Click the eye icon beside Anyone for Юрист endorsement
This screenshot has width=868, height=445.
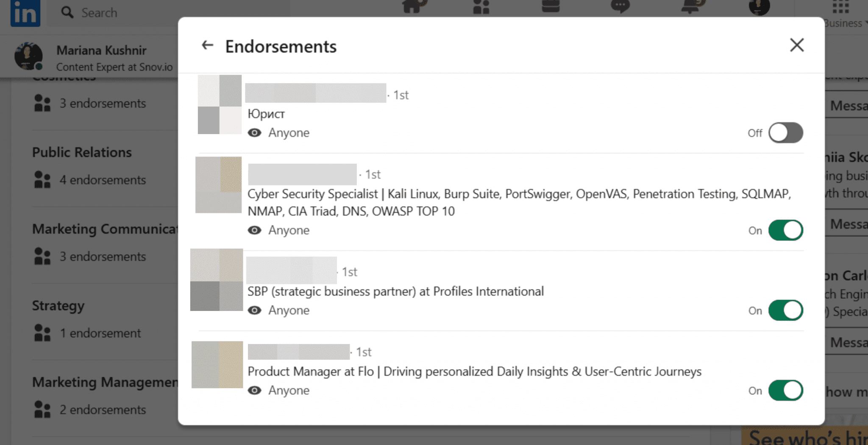click(254, 132)
